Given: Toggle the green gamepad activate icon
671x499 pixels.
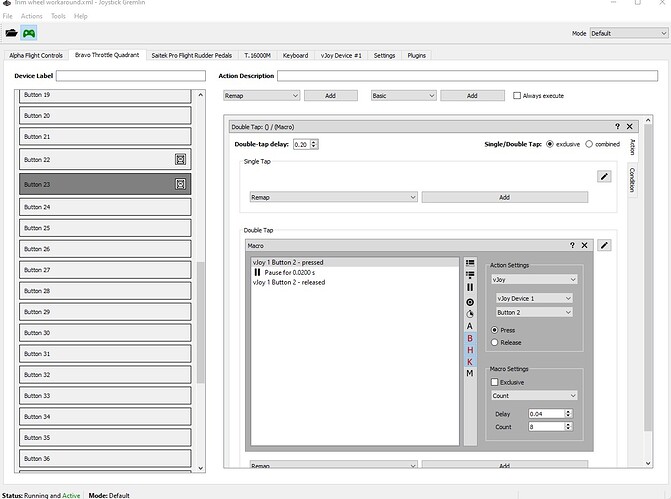Looking at the screenshot, I should click(29, 33).
